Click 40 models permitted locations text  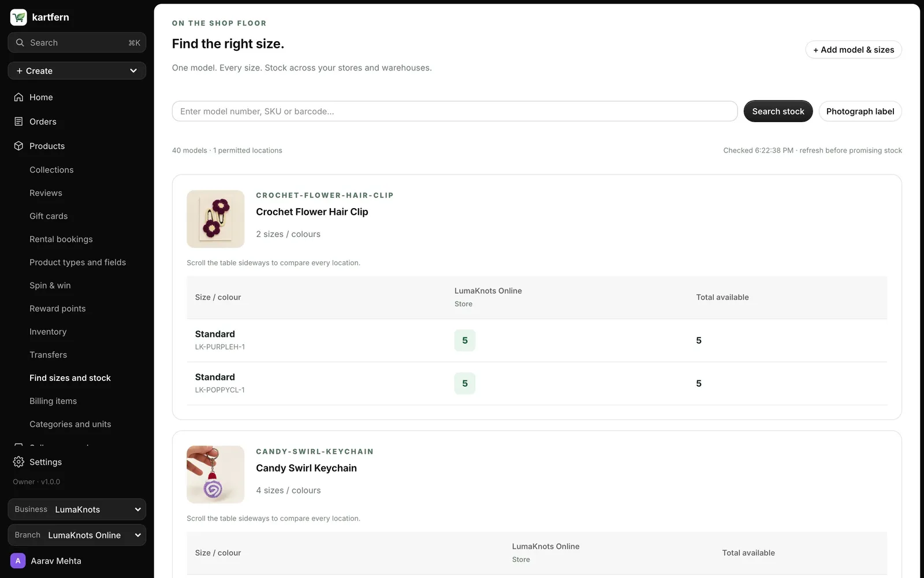227,150
